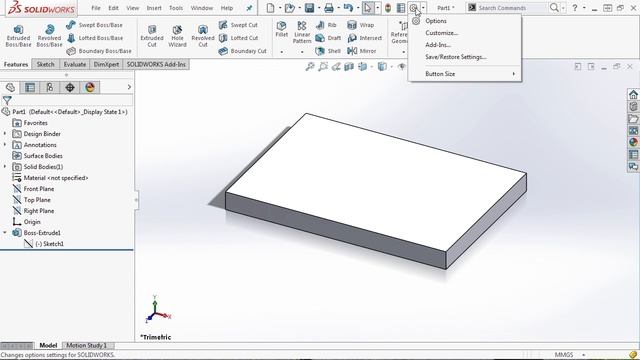Open the Tools menu
This screenshot has height=360, width=640.
point(176,8)
